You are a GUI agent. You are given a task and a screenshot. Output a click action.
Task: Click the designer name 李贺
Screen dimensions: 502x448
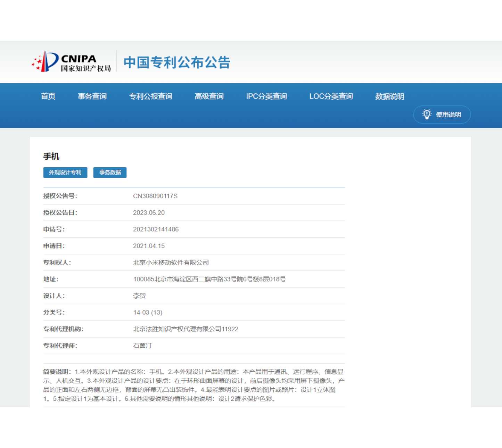pyautogui.click(x=139, y=296)
